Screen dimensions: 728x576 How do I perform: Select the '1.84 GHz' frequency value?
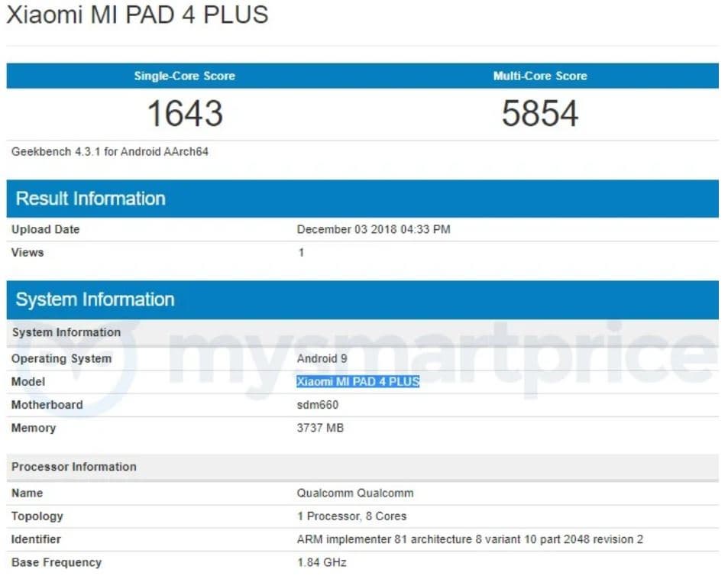click(x=322, y=562)
